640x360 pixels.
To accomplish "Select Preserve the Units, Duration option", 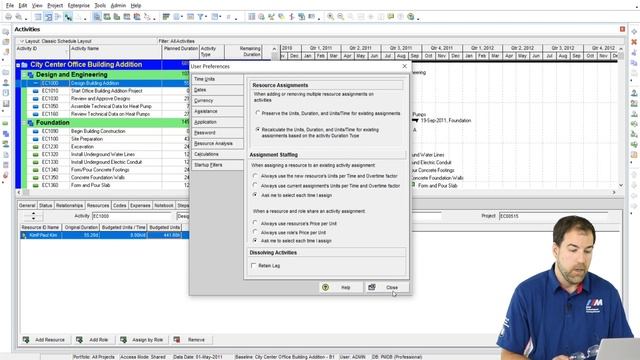I will click(x=258, y=113).
